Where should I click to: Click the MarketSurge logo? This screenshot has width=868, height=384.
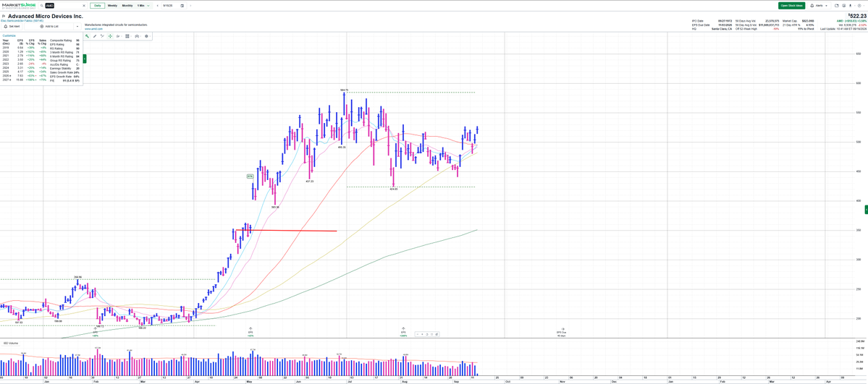[19, 6]
